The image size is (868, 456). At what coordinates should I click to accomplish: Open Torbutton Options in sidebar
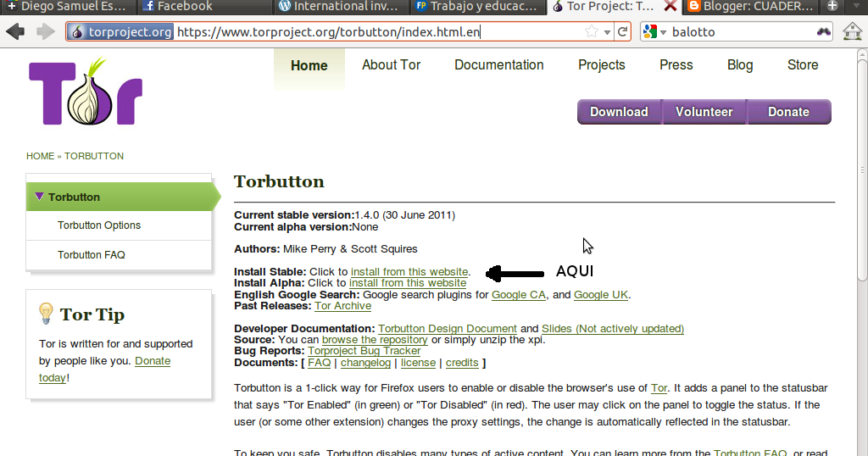(x=99, y=225)
